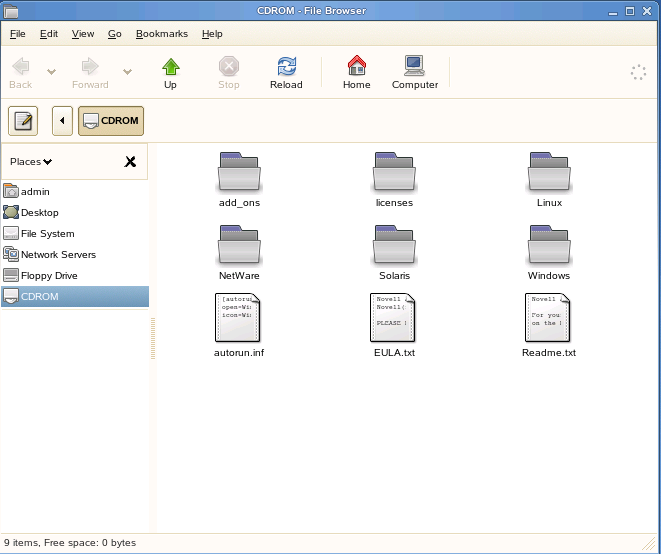Screen dimensions: 661x554
Task: Open the View menu
Action: (x=83, y=34)
